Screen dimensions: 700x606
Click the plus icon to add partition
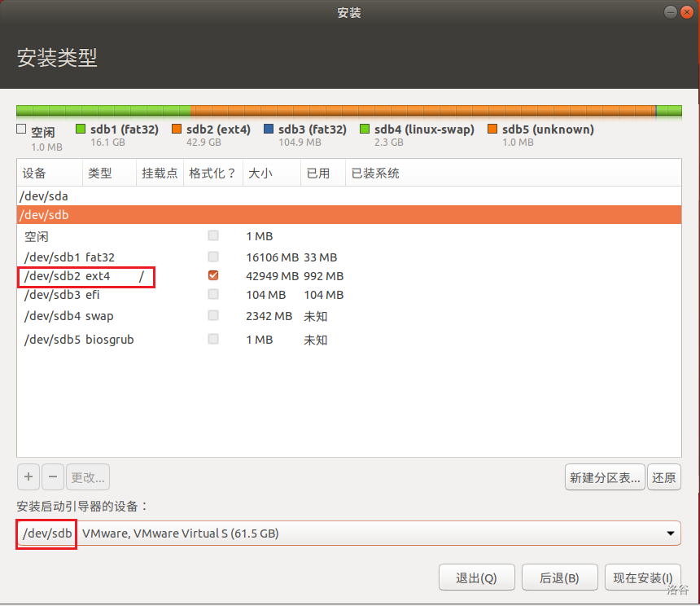[x=28, y=476]
